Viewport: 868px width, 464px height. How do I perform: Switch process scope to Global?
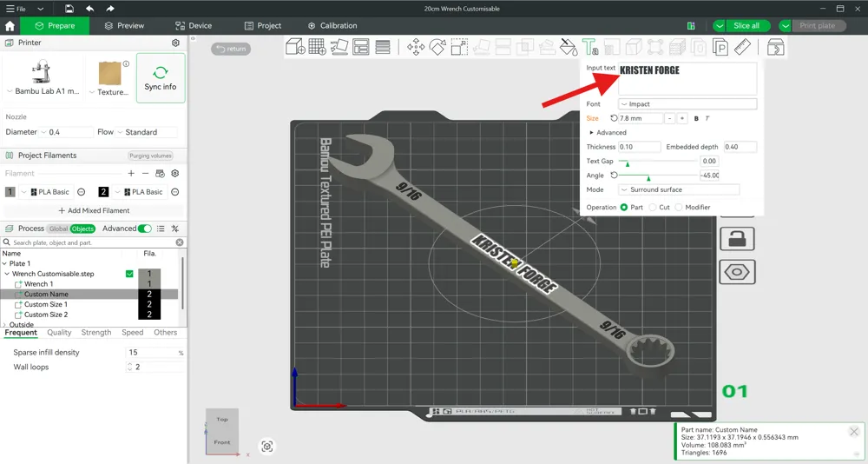click(x=58, y=229)
